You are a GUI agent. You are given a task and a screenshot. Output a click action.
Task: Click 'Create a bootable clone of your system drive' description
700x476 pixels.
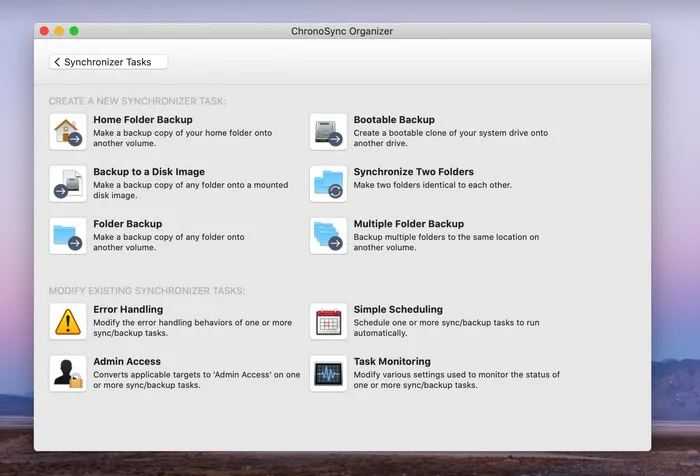[x=451, y=138]
